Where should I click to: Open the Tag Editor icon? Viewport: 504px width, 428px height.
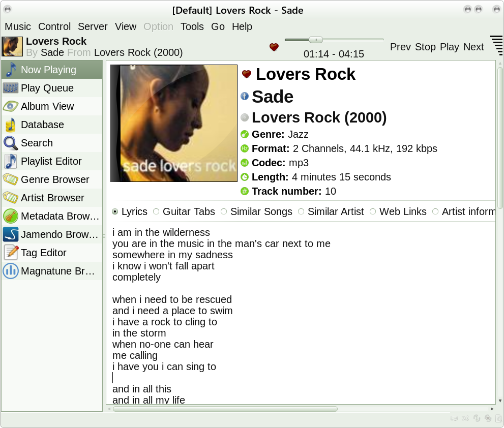click(x=11, y=253)
